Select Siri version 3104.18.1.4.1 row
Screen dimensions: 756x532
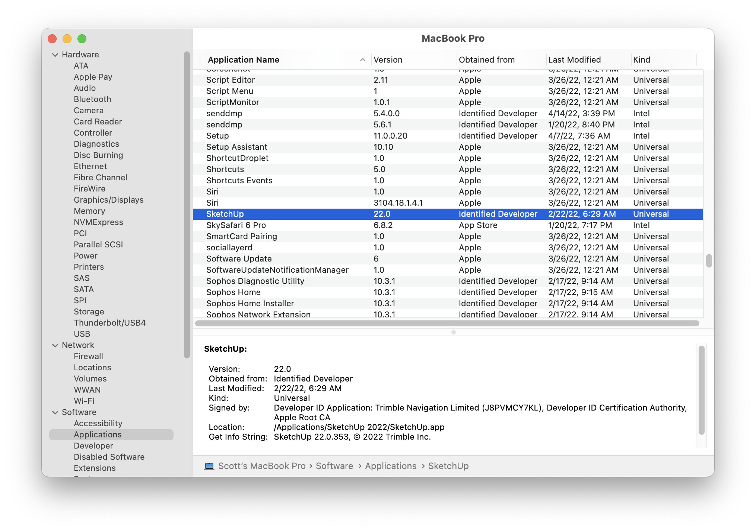point(448,203)
